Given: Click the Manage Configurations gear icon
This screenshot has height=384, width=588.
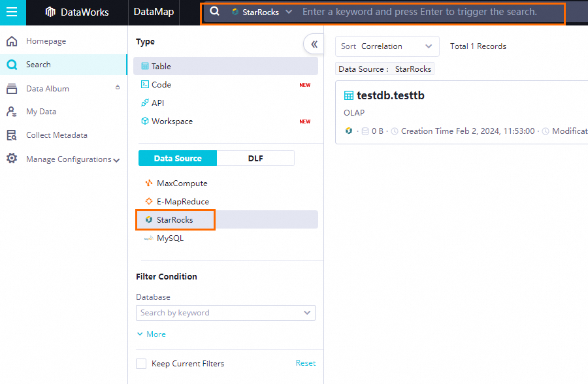Looking at the screenshot, I should pyautogui.click(x=12, y=158).
